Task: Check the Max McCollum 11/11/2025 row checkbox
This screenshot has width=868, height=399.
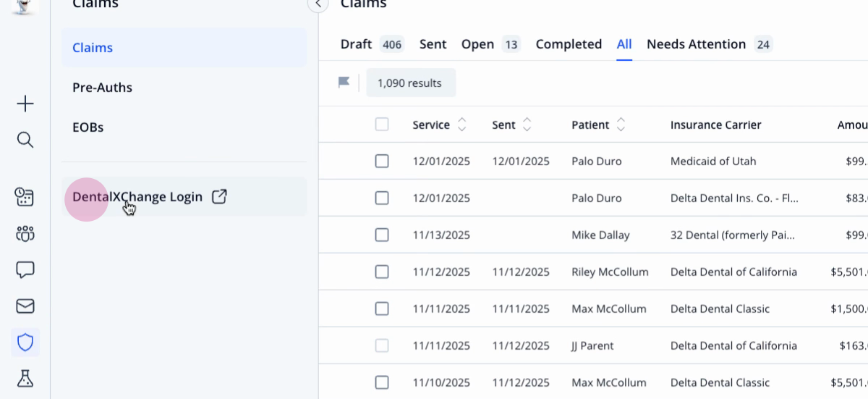Action: [382, 309]
